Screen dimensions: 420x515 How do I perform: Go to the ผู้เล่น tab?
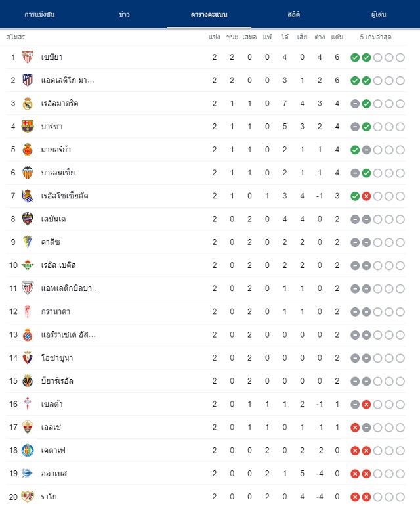(379, 14)
